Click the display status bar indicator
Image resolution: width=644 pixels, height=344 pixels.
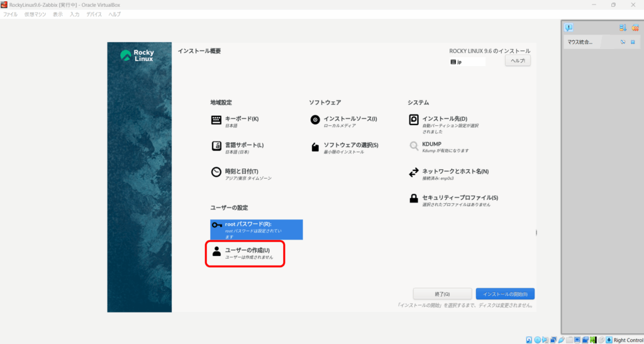coord(577,340)
